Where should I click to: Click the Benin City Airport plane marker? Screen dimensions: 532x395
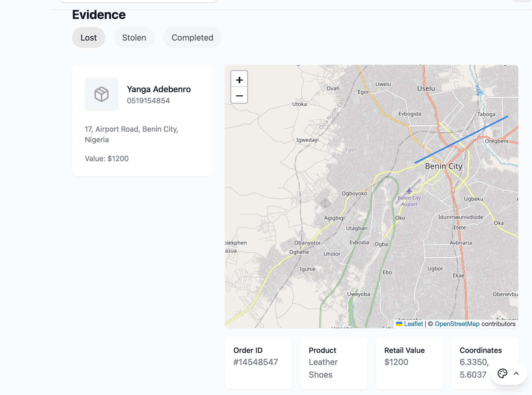coord(409,191)
